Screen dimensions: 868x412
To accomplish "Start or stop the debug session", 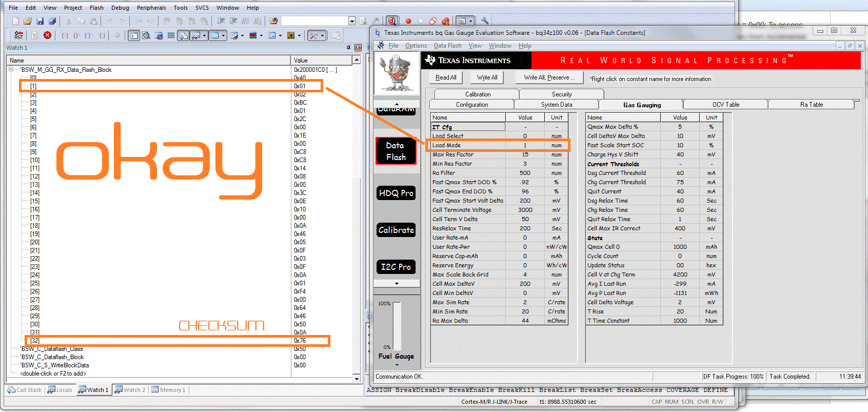I will pos(392,21).
